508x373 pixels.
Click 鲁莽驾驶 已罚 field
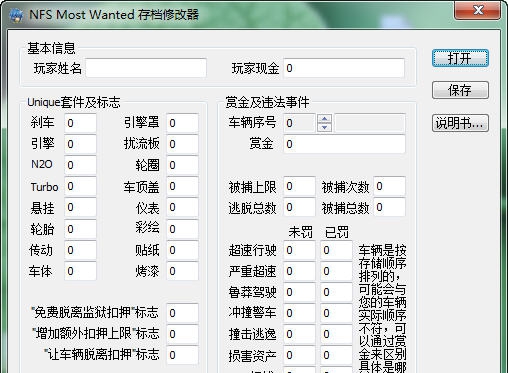[x=336, y=292]
